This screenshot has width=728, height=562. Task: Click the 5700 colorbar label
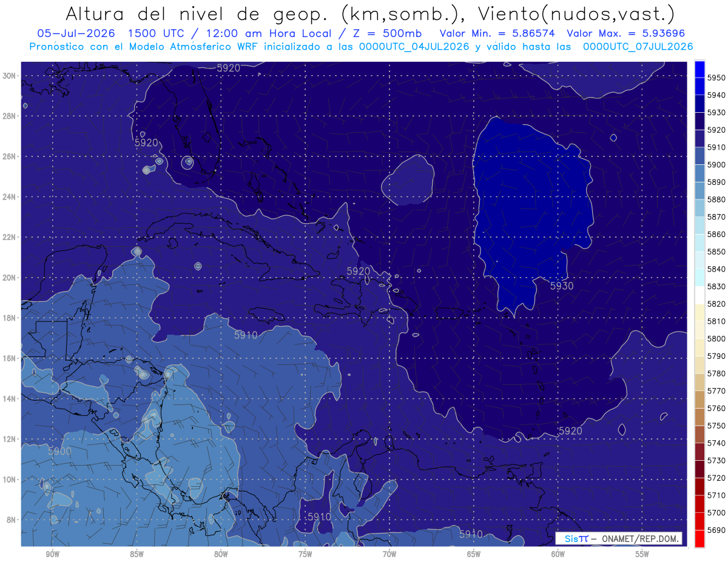(717, 513)
